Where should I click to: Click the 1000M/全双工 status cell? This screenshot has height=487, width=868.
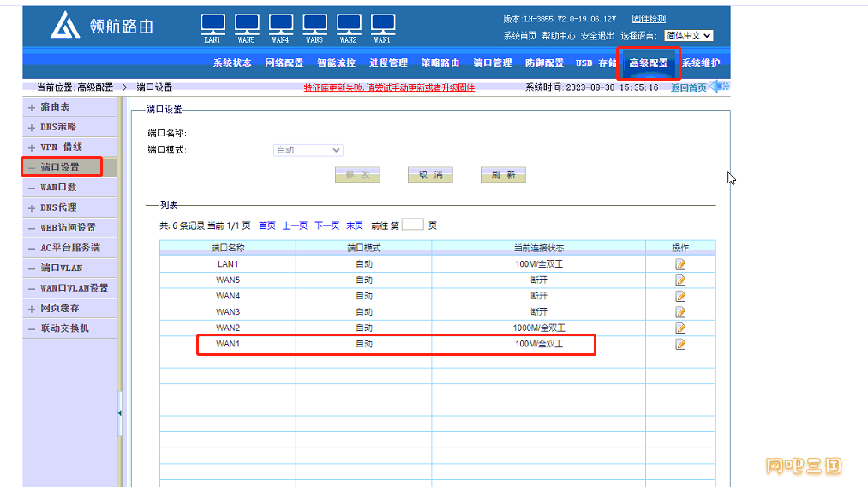click(x=539, y=328)
